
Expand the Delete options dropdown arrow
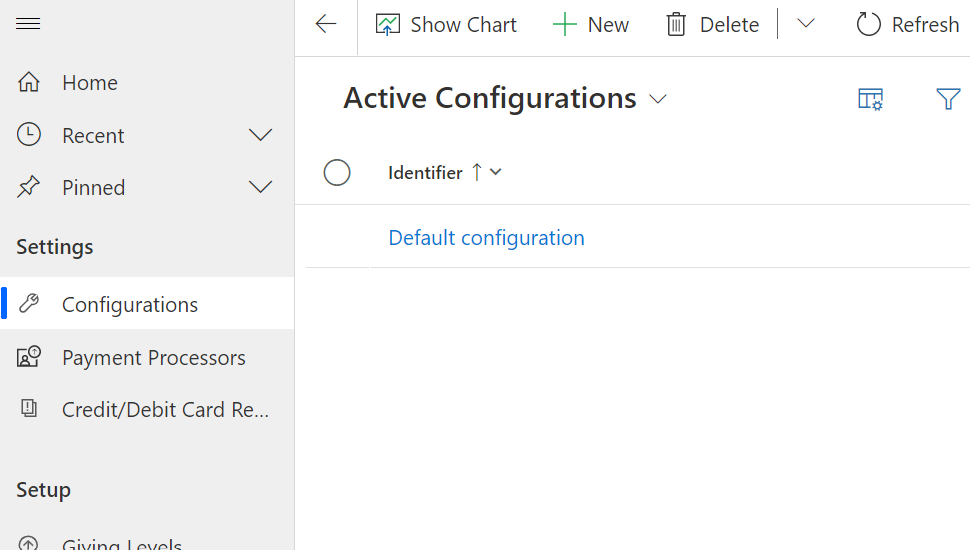[x=806, y=25]
